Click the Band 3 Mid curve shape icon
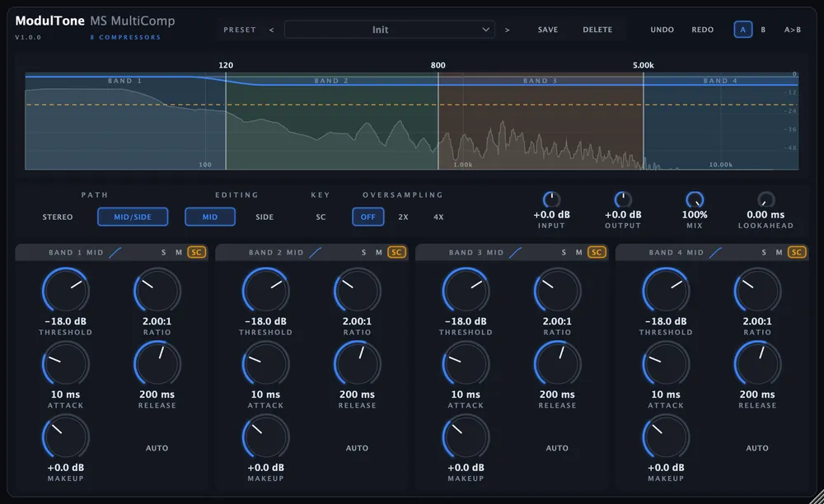This screenshot has width=824, height=504. [516, 253]
